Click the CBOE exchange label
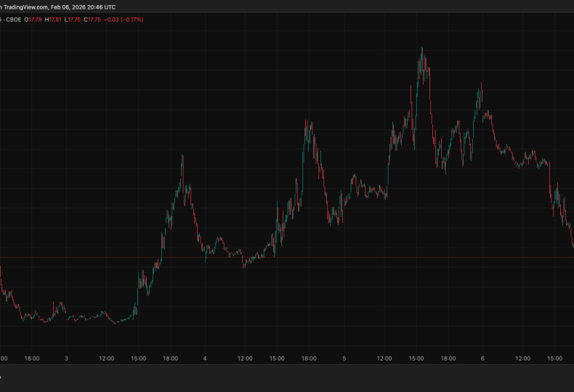 [x=13, y=19]
